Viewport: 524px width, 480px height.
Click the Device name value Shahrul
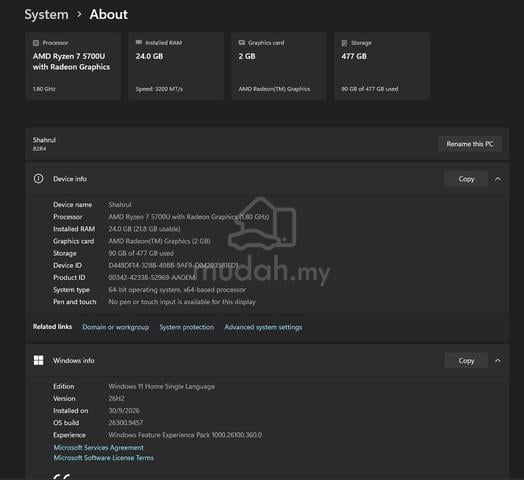click(120, 205)
